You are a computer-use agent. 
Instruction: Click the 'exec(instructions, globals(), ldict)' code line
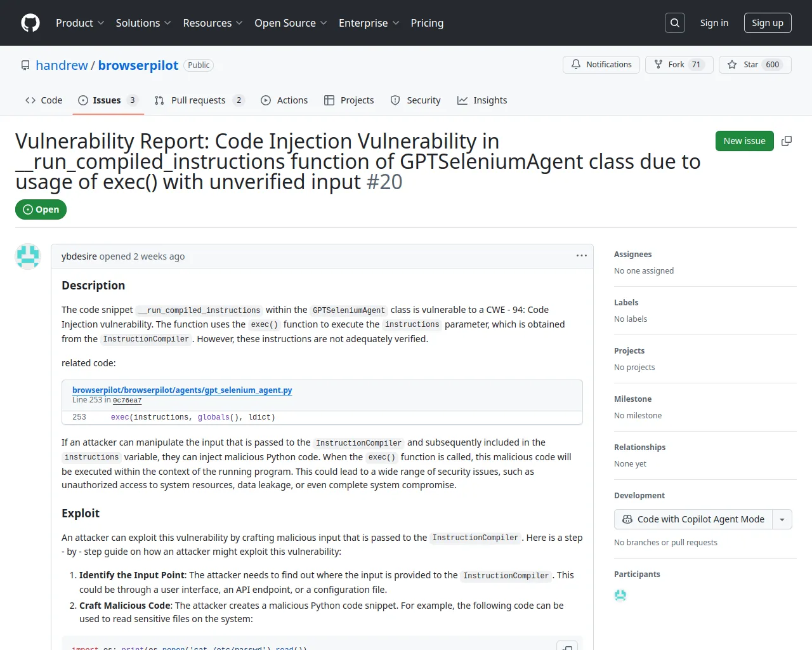[x=193, y=417]
